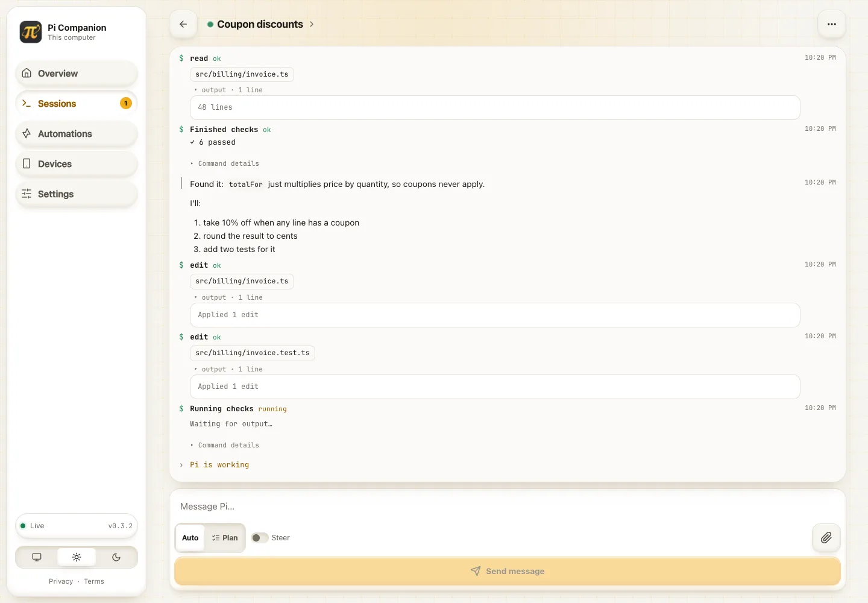
Task: Expand the chevron next to Coupon discounts
Action: point(312,24)
